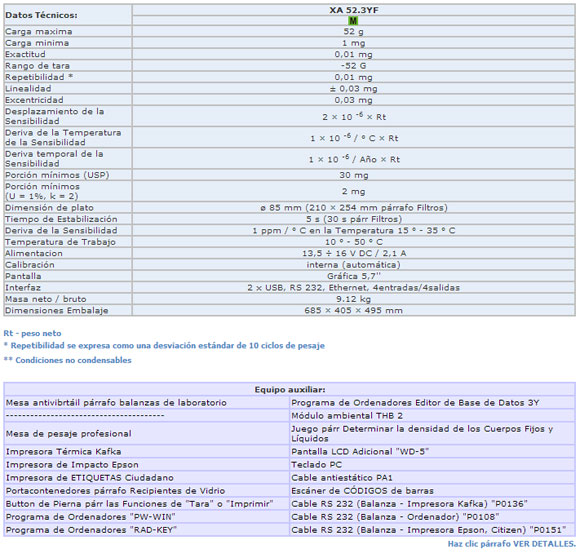Screen dimensions: 580x558
Task: Select Cable antiestático PA1
Action: coord(342,477)
